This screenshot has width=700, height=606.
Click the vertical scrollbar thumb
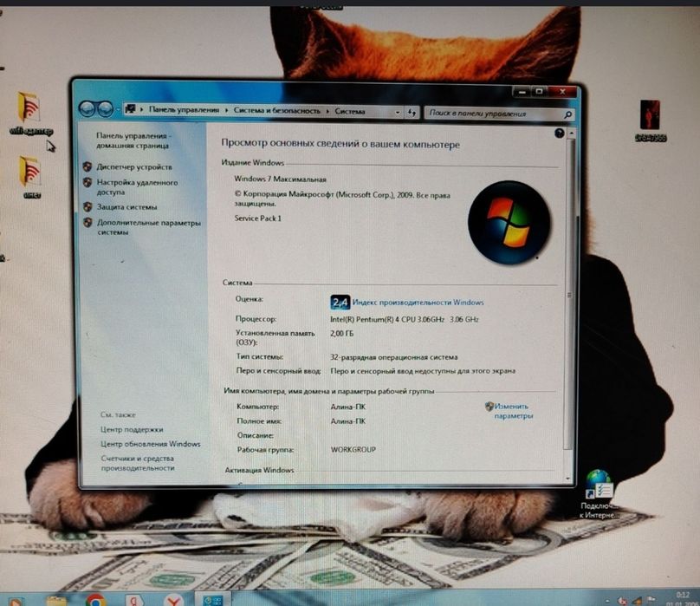click(x=570, y=295)
